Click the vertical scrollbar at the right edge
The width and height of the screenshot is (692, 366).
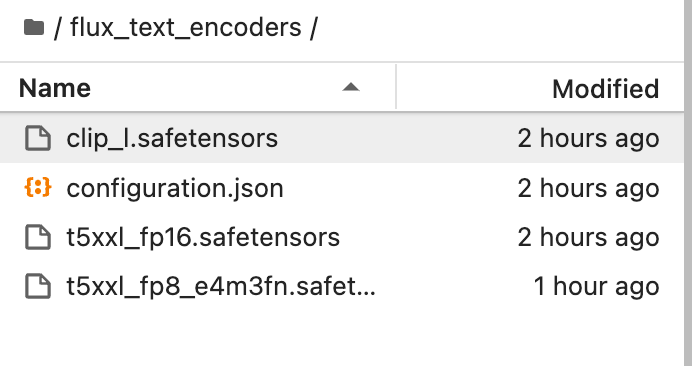coord(688,183)
